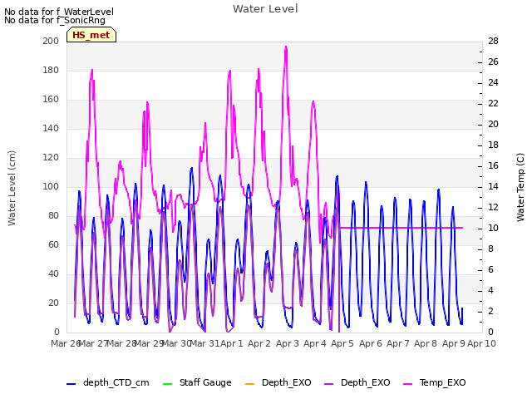
Task: Click the '22' water temp tick label
Action: coord(493,103)
